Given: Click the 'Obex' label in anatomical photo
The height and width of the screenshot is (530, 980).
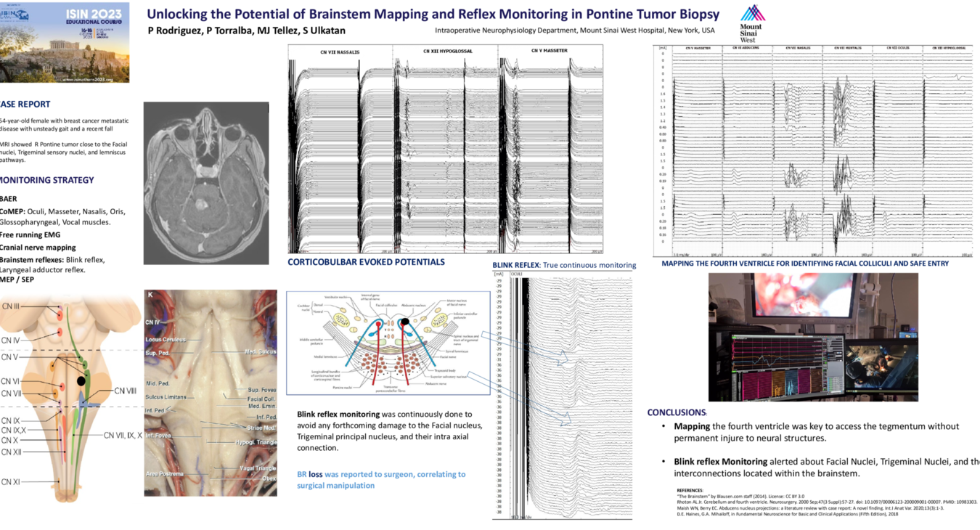Looking at the screenshot, I should click(x=269, y=478).
